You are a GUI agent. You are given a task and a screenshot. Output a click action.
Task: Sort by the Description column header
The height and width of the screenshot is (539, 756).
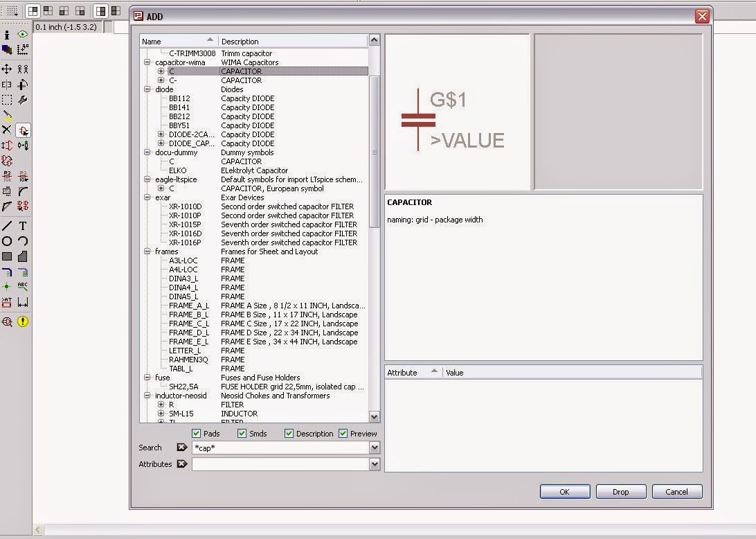click(x=293, y=41)
